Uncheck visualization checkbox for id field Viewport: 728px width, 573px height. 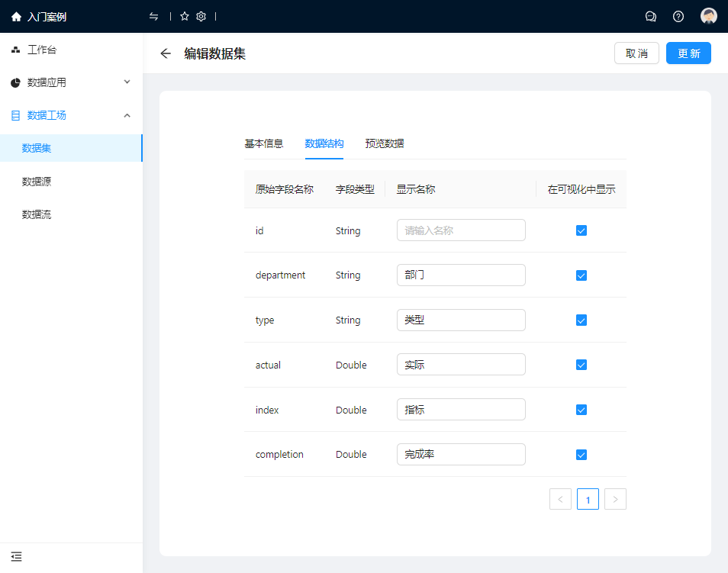(581, 230)
